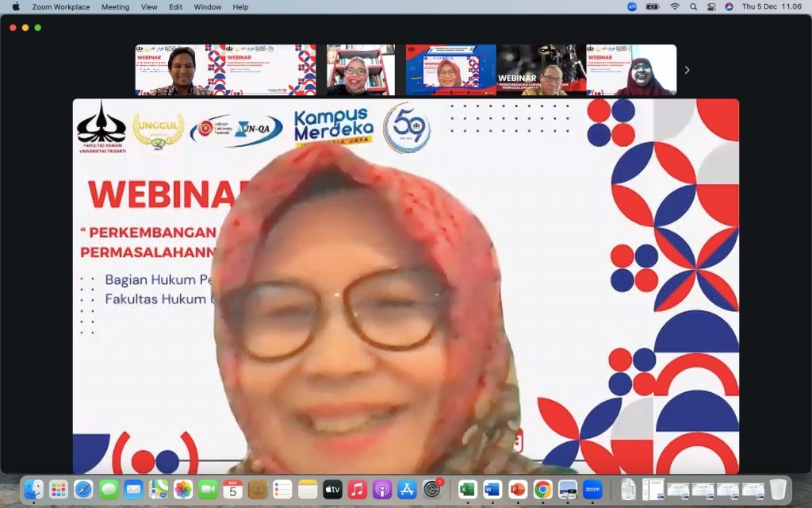Viewport: 812px width, 508px height.
Task: Click the Zoom status icon in menu bar
Action: click(x=632, y=6)
